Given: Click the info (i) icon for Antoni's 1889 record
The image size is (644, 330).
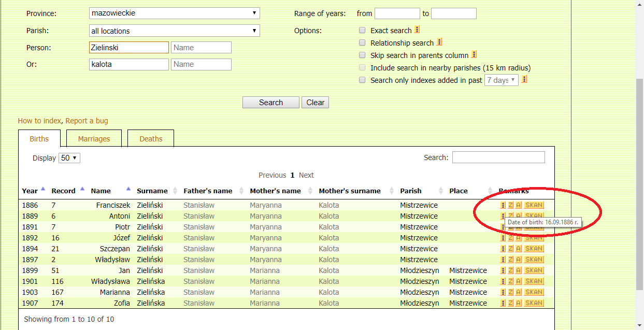Looking at the screenshot, I should click(502, 216).
